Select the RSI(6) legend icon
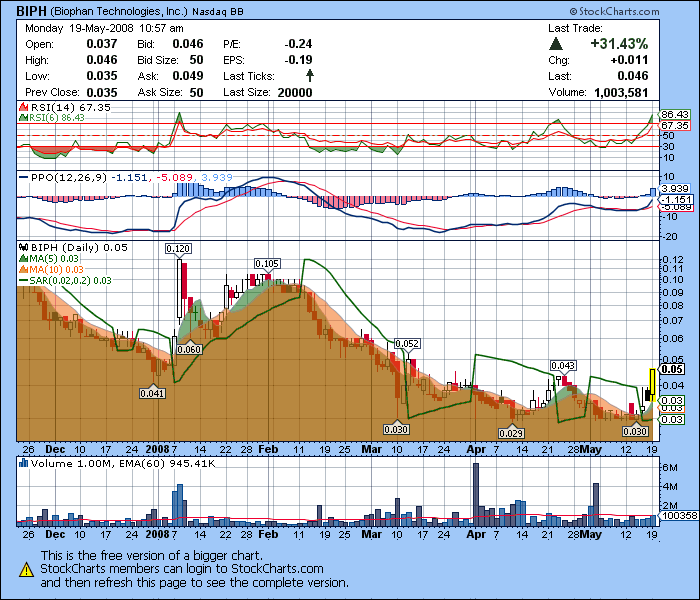This screenshot has height=600, width=700. (24, 118)
